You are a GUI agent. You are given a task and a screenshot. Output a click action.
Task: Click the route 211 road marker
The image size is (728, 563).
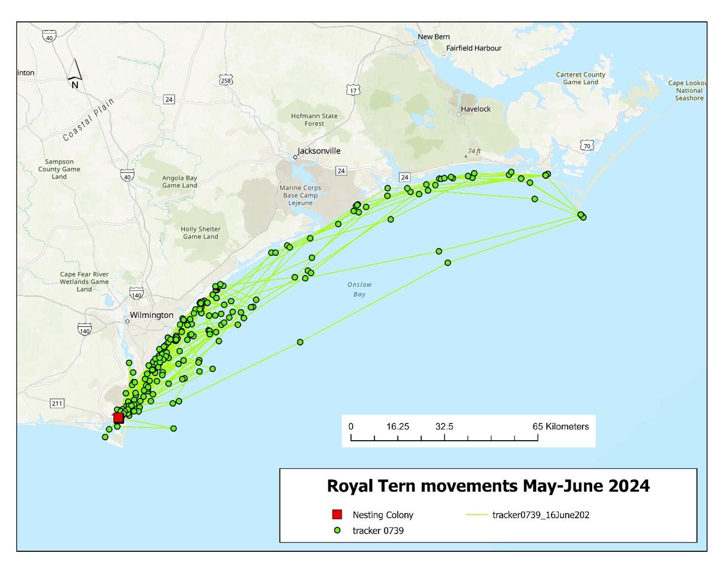point(57,404)
